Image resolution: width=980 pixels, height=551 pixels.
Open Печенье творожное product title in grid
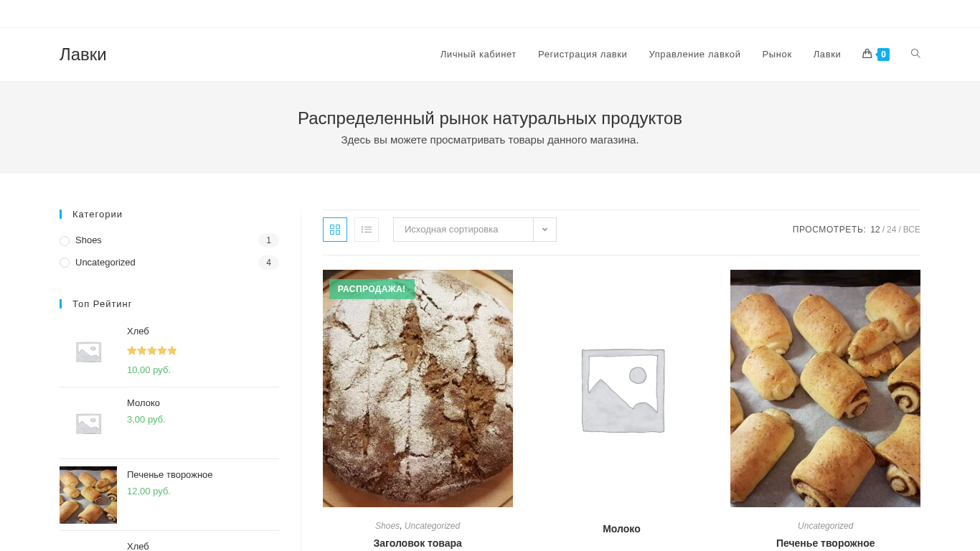[825, 543]
